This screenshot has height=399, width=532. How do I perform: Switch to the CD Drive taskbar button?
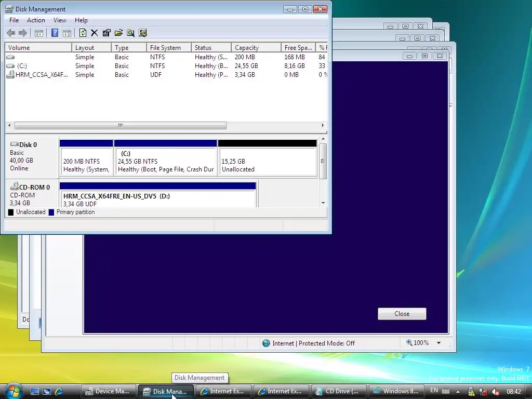tap(339, 391)
